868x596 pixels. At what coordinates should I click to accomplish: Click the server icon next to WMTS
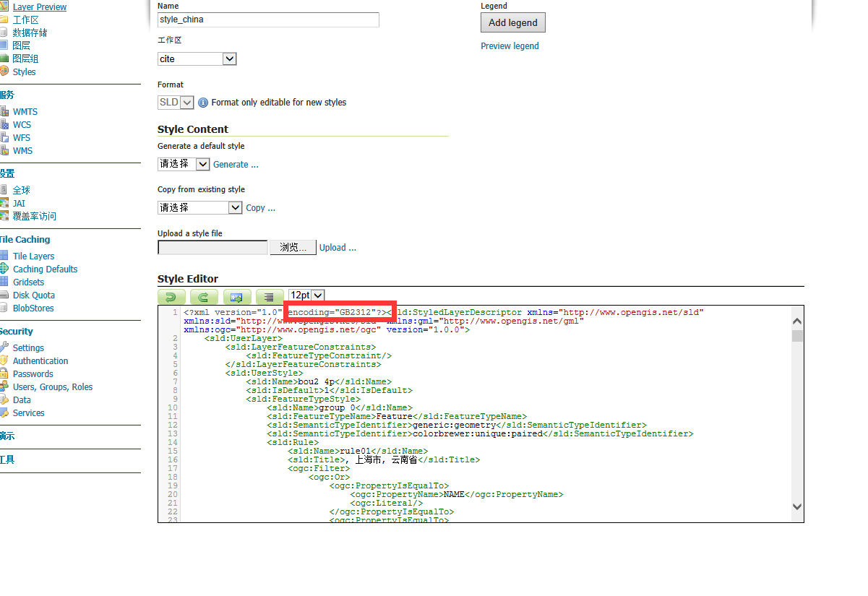[4, 111]
